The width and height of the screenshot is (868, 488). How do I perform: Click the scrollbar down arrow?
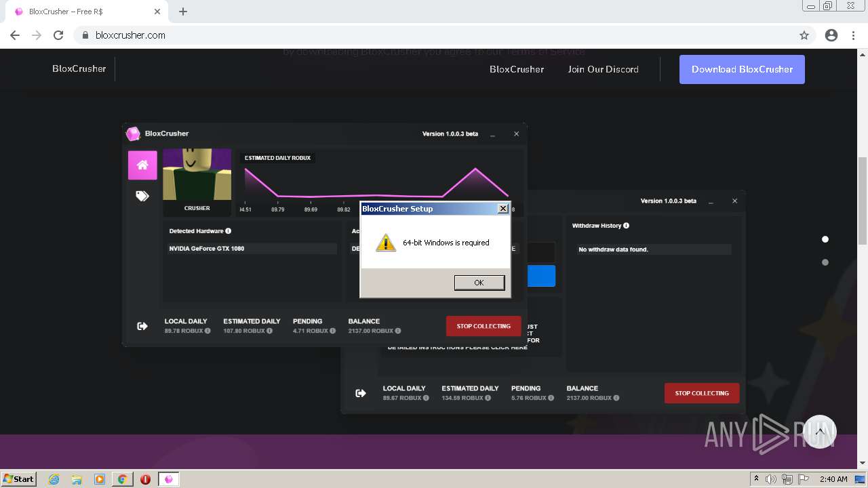click(x=863, y=463)
